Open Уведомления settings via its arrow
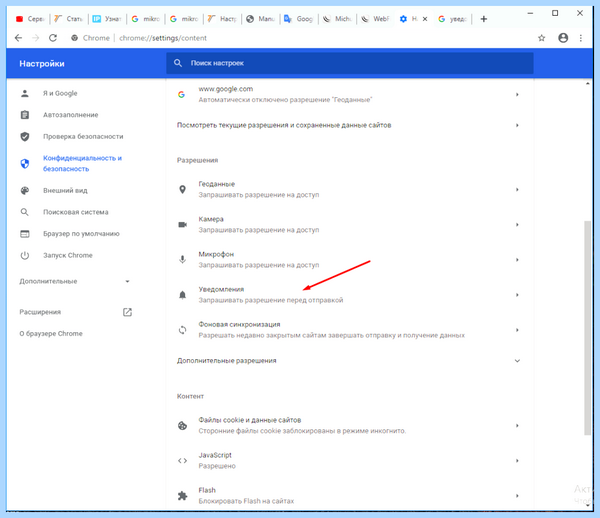Screen dimensions: 600x518 (x=517, y=295)
